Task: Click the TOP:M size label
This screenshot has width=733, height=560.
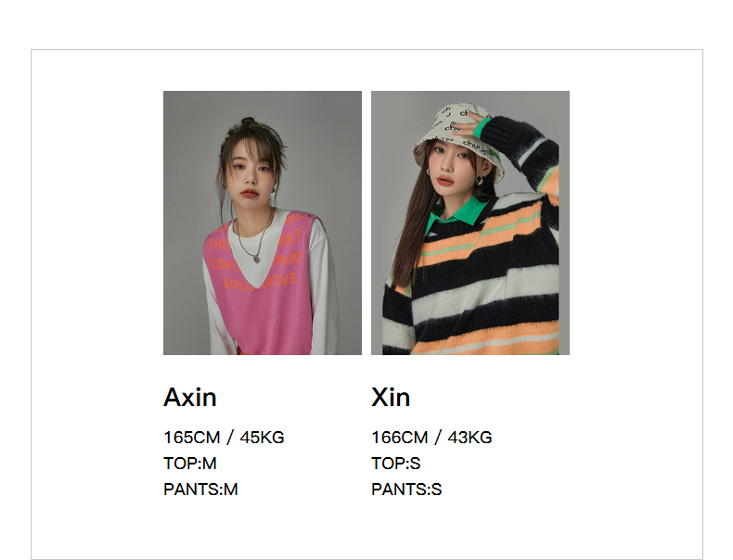Action: pyautogui.click(x=190, y=464)
